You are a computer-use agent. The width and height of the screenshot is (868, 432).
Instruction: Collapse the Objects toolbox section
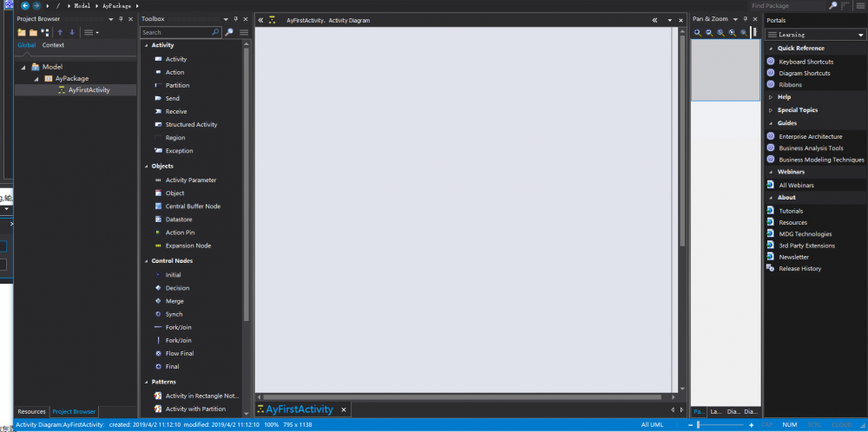146,166
